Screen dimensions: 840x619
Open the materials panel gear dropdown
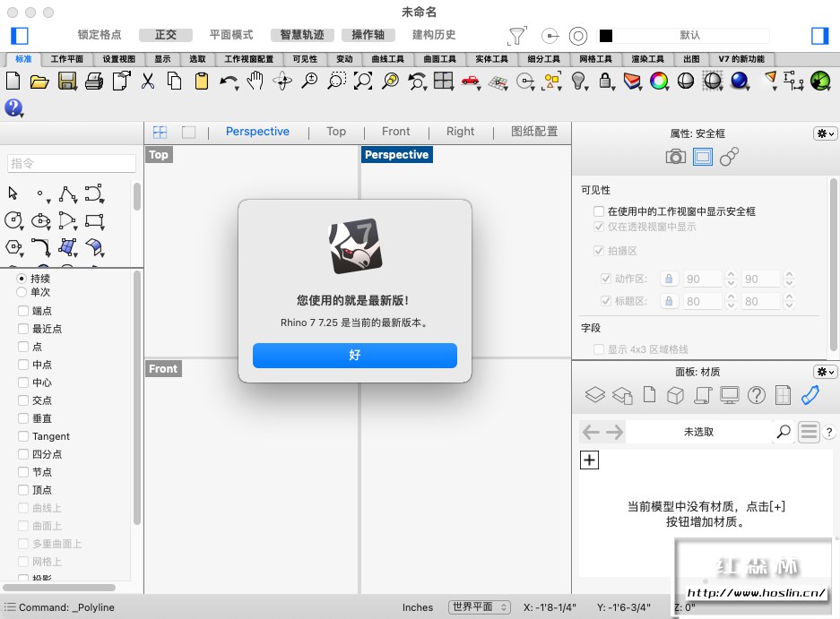point(825,372)
